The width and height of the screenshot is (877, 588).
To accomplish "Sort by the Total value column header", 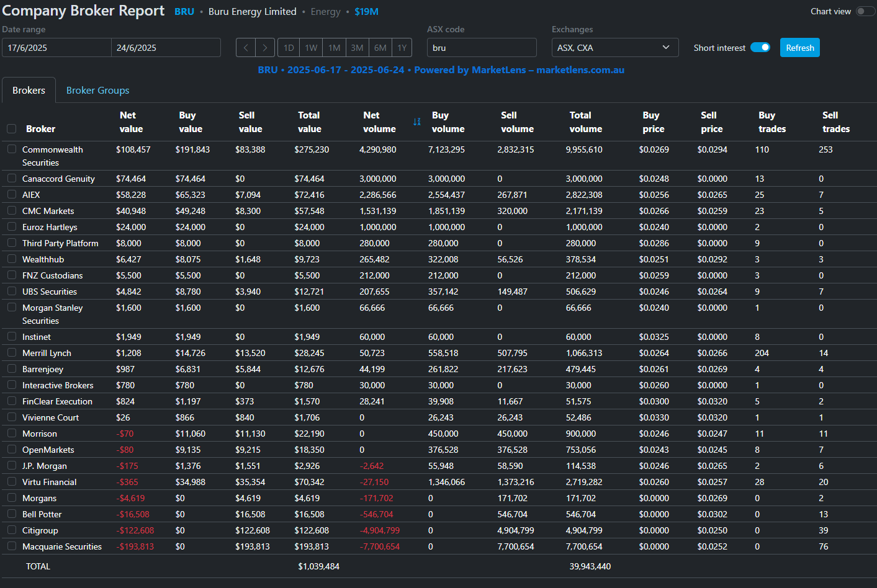I will tap(309, 122).
